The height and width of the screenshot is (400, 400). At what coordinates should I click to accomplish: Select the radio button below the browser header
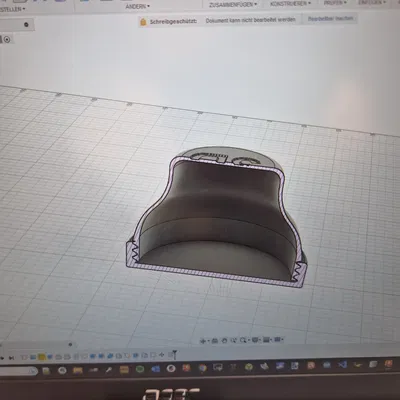coord(7,40)
